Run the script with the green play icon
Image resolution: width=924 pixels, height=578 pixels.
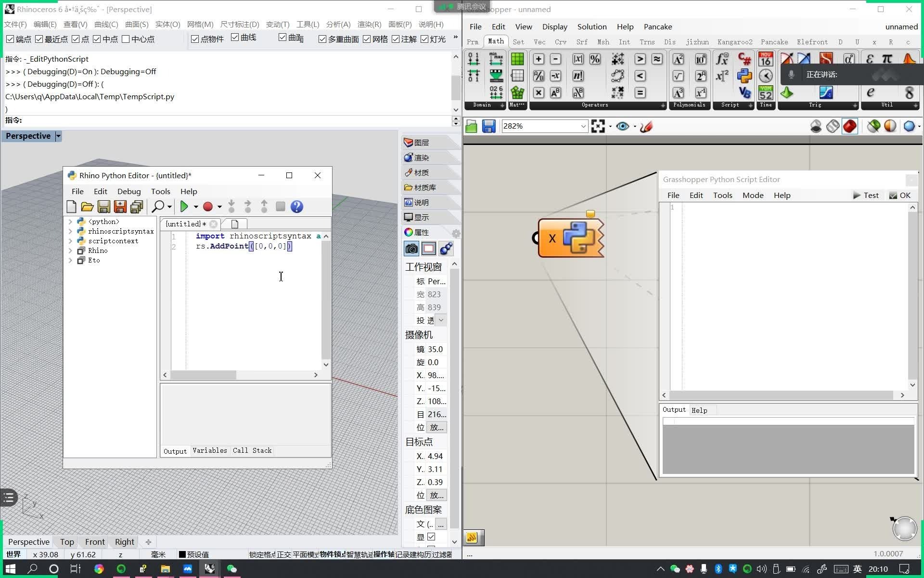point(184,207)
